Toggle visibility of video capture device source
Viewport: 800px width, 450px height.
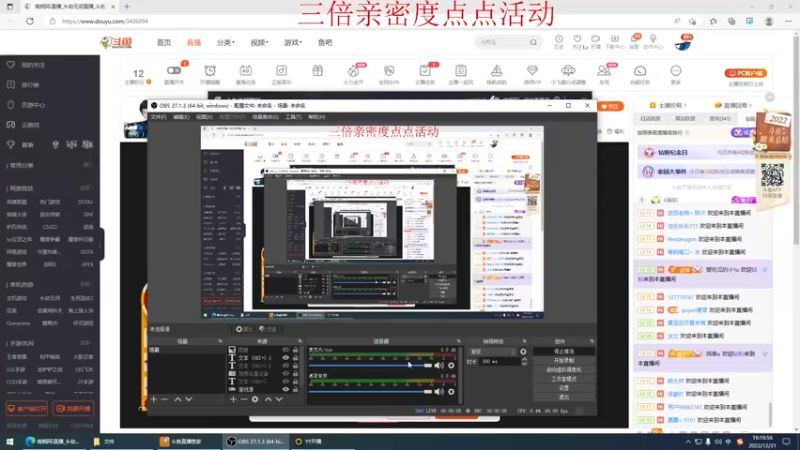286,373
